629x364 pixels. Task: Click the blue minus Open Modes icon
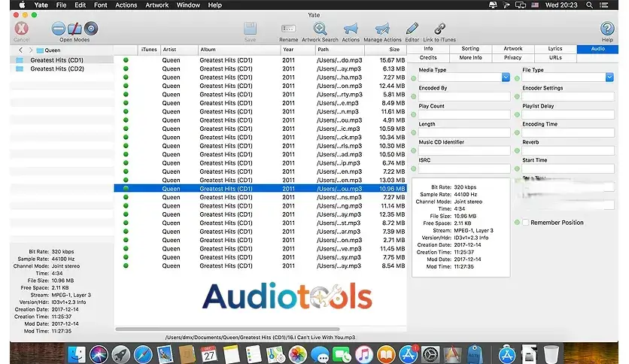(58, 29)
